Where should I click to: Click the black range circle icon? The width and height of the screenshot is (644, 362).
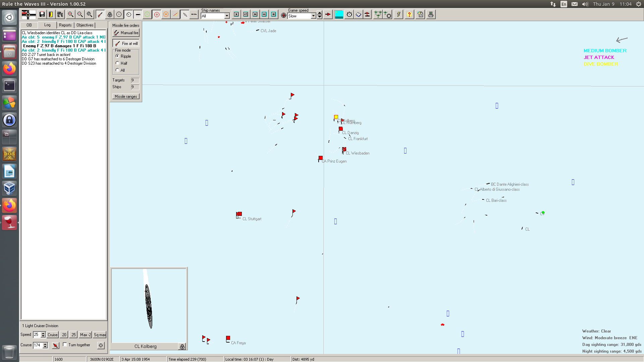click(119, 14)
